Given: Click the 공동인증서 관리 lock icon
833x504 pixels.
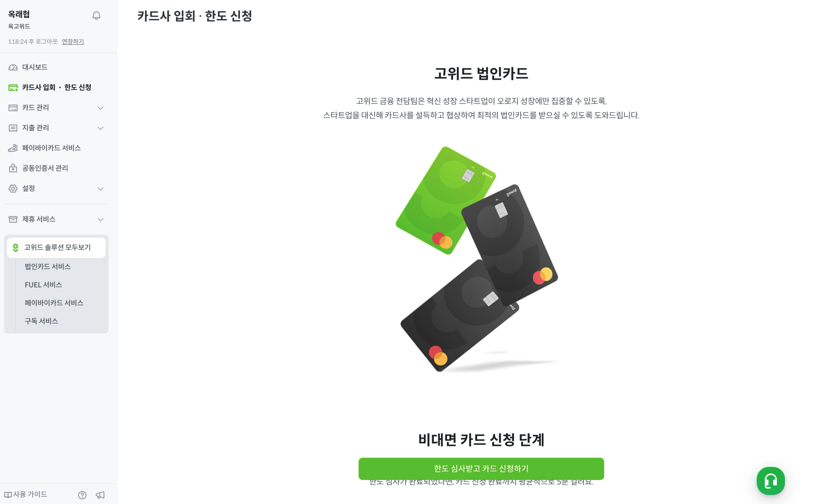Looking at the screenshot, I should pos(13,168).
